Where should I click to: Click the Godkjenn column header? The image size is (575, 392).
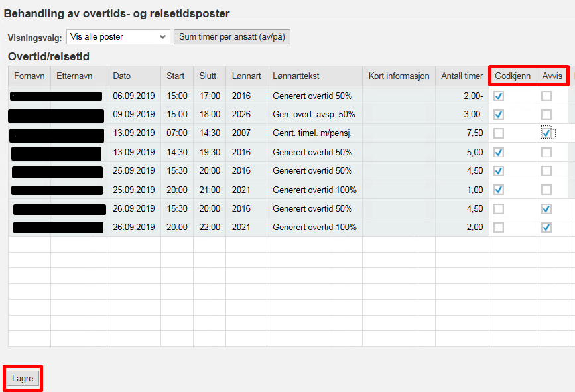click(513, 76)
